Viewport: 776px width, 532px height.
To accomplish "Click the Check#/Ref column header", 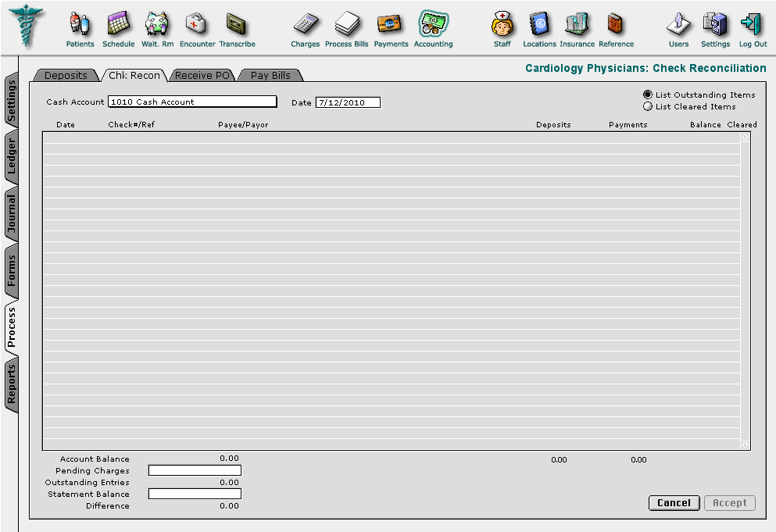I will (x=131, y=125).
